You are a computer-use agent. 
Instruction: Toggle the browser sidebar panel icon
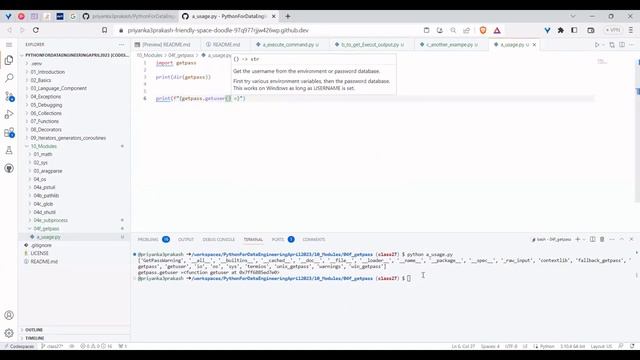pyautogui.click(x=574, y=30)
